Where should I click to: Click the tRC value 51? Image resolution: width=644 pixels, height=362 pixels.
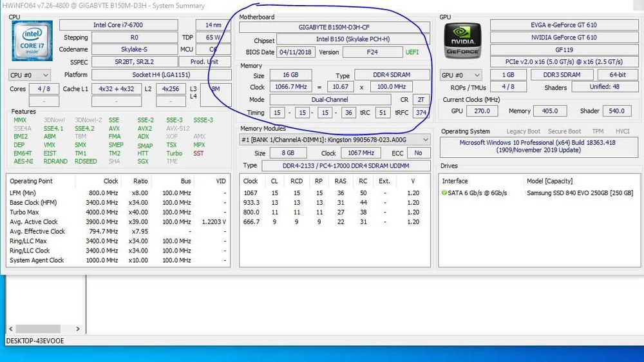383,113
